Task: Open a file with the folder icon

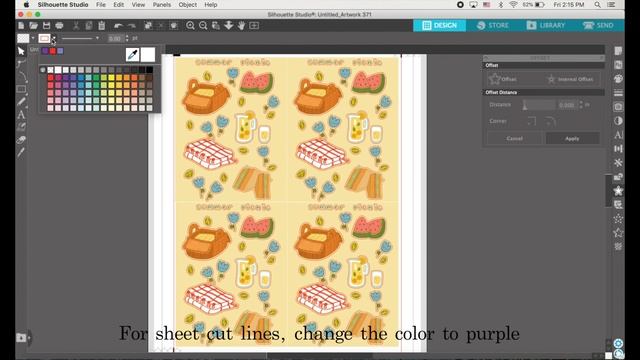Action: coord(33,26)
